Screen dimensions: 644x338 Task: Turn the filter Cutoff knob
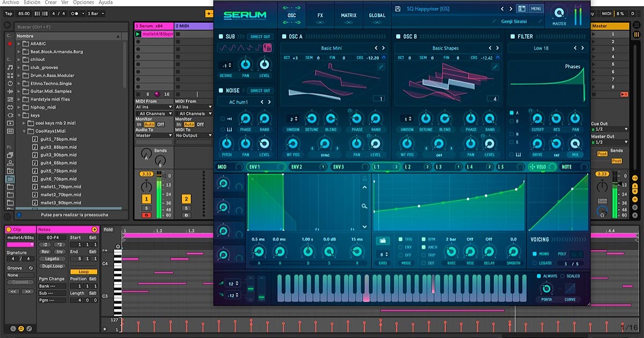click(x=537, y=119)
